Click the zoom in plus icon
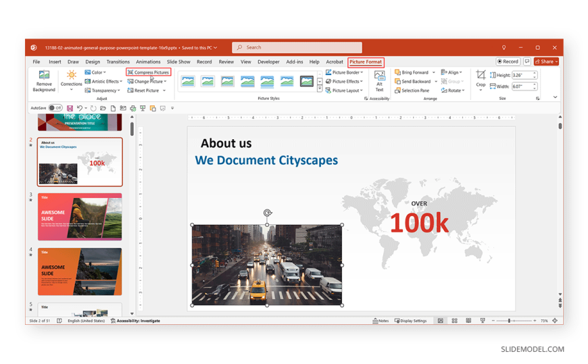The image size is (588, 364). pyautogui.click(x=535, y=321)
